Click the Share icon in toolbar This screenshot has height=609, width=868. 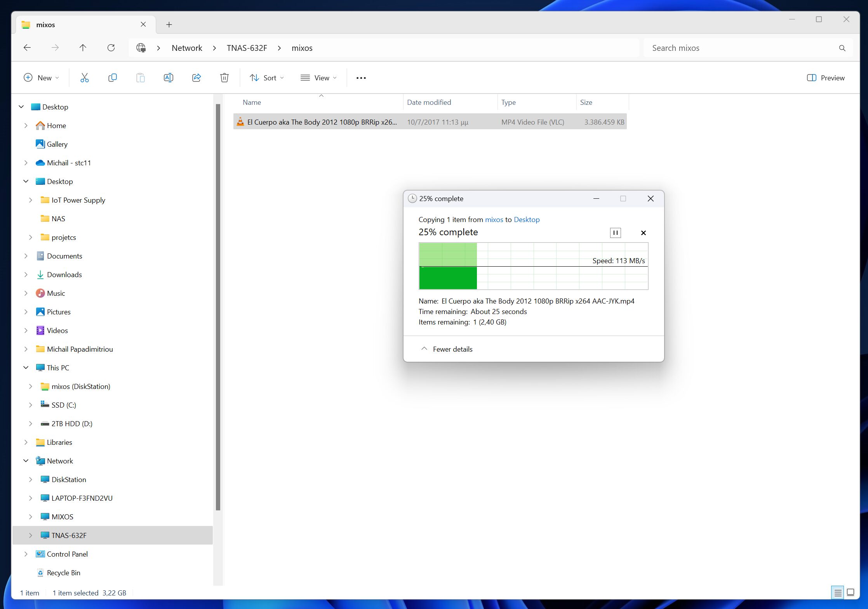[x=197, y=78]
